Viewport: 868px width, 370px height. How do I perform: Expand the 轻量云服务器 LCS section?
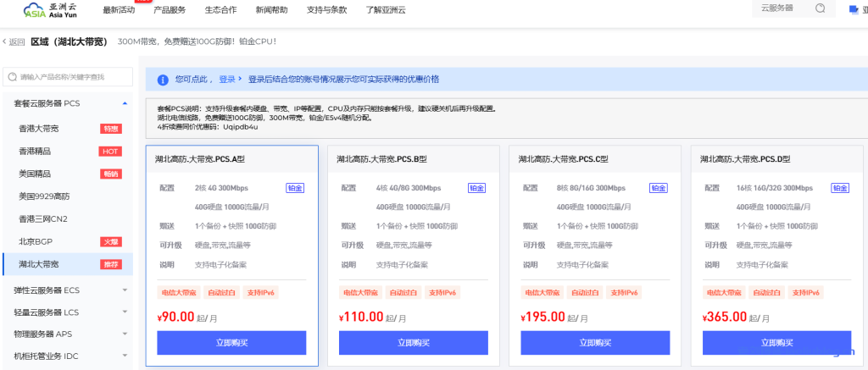(125, 312)
